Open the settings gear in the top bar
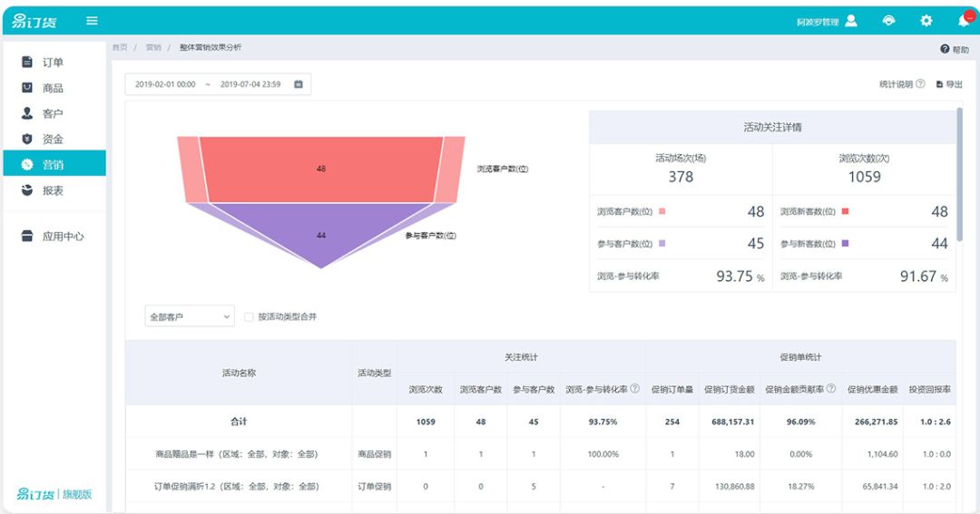 926,21
